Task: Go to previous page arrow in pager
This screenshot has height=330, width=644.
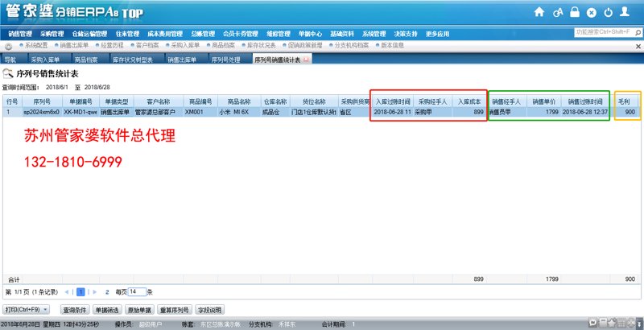Action: [67, 292]
